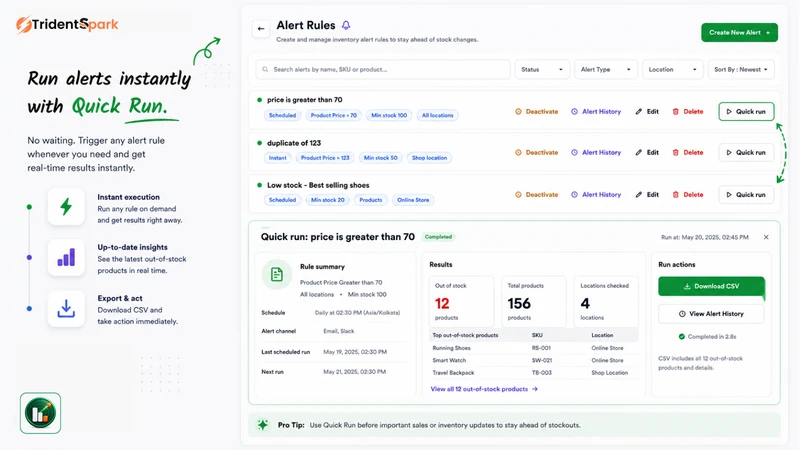Screen dimensions: 800x450
Task: Click the back arrow beside Alert Rules
Action: click(x=261, y=29)
